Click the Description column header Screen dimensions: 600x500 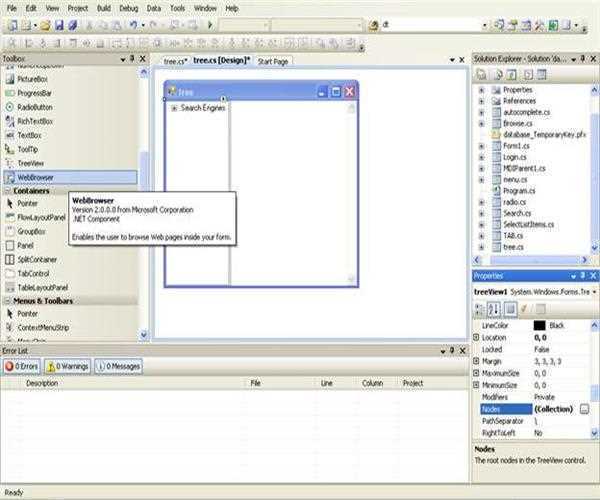tap(42, 383)
